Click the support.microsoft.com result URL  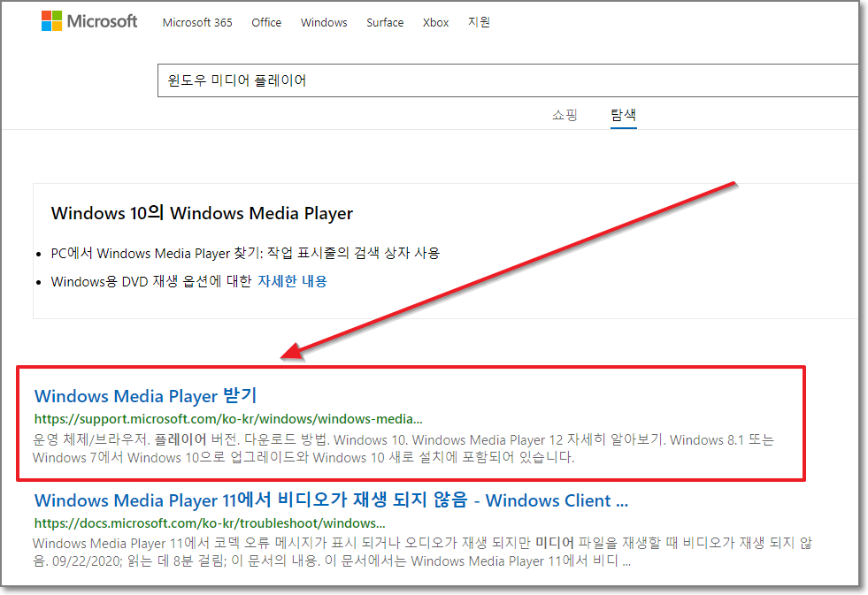click(x=228, y=419)
